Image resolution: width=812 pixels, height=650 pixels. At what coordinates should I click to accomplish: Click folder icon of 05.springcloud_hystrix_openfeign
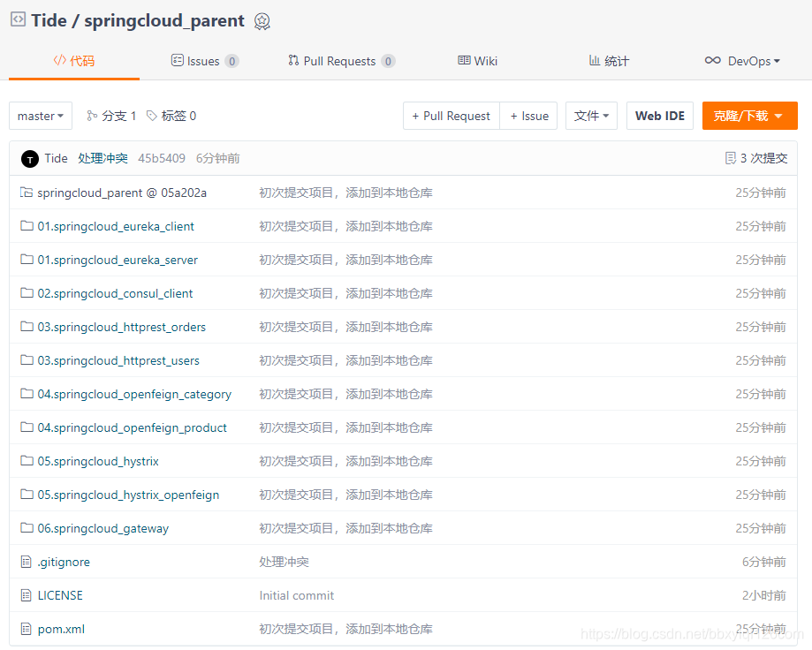tap(27, 495)
